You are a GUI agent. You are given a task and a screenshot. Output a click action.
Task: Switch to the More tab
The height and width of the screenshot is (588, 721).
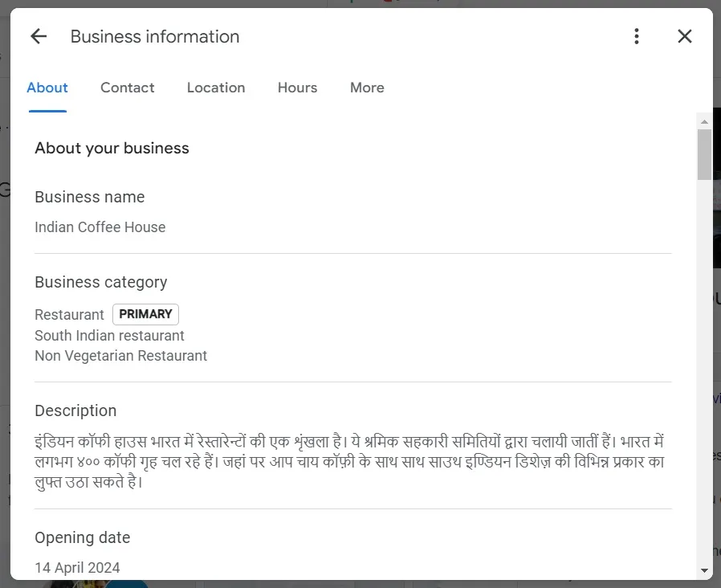tap(367, 88)
